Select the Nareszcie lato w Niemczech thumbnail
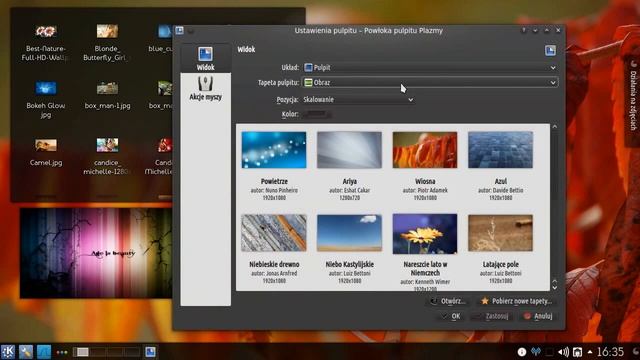 point(425,233)
